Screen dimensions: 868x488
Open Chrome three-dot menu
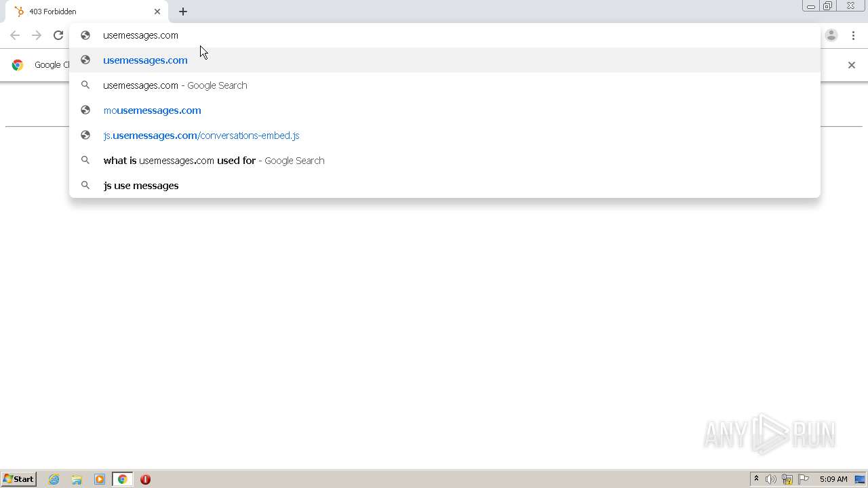[853, 35]
